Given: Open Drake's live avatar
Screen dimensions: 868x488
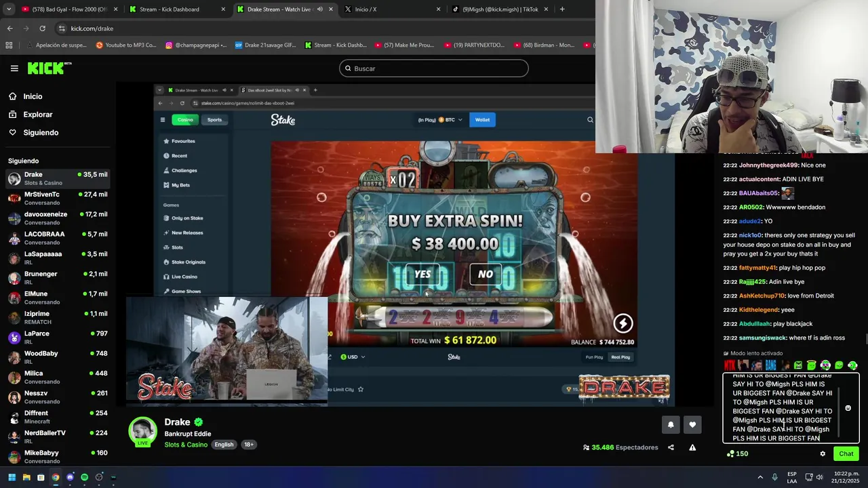Looking at the screenshot, I should (x=143, y=432).
